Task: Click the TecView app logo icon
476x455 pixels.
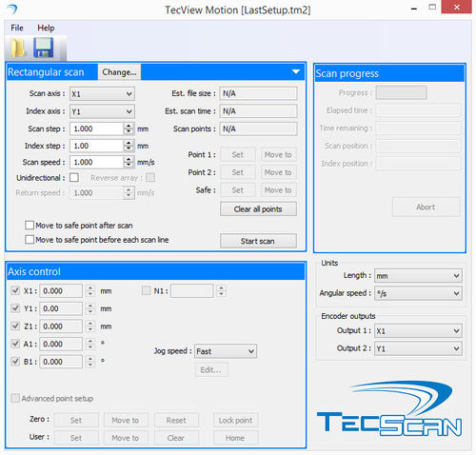Action: point(11,9)
